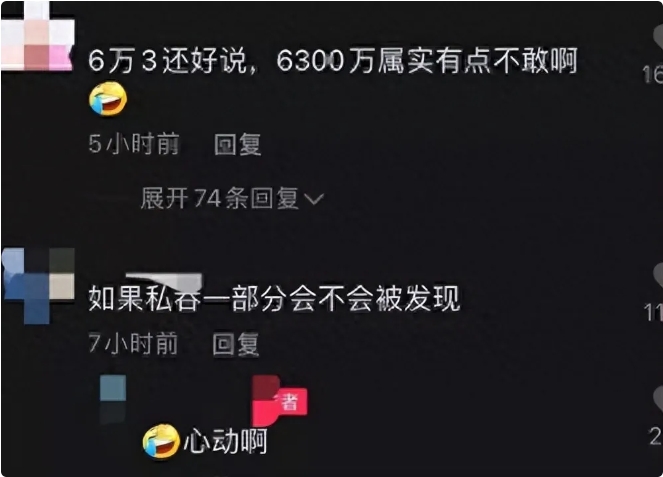Open the pink pixelated commenter avatar
Screen dimensions: 663x477
click(37, 36)
